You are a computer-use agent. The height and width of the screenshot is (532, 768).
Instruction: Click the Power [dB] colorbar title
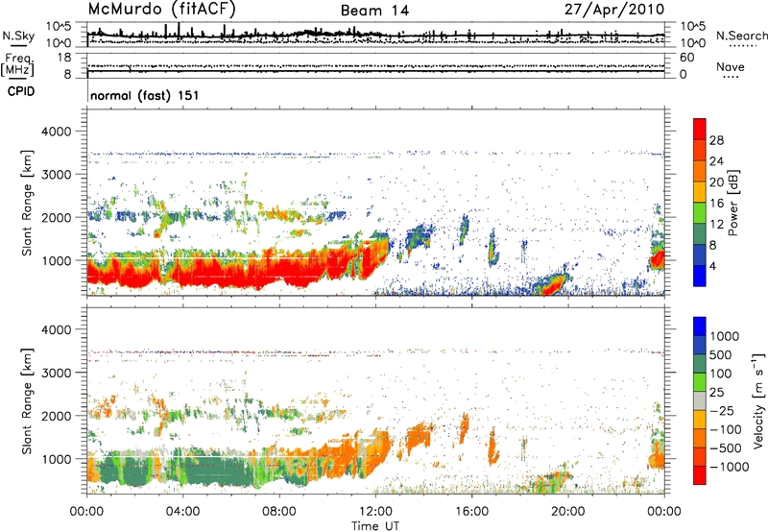tap(732, 203)
